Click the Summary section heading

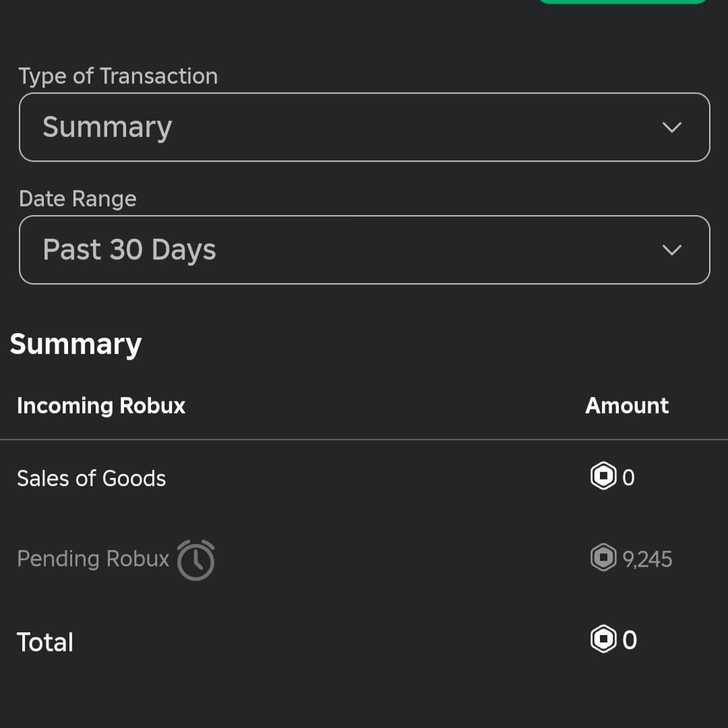[75, 344]
